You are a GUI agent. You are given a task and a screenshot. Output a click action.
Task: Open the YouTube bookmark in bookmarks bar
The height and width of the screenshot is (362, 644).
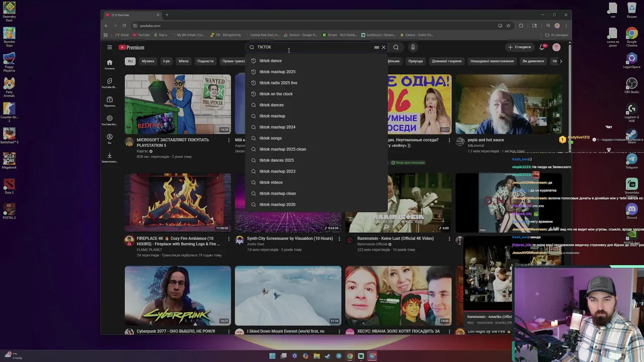[x=141, y=35]
